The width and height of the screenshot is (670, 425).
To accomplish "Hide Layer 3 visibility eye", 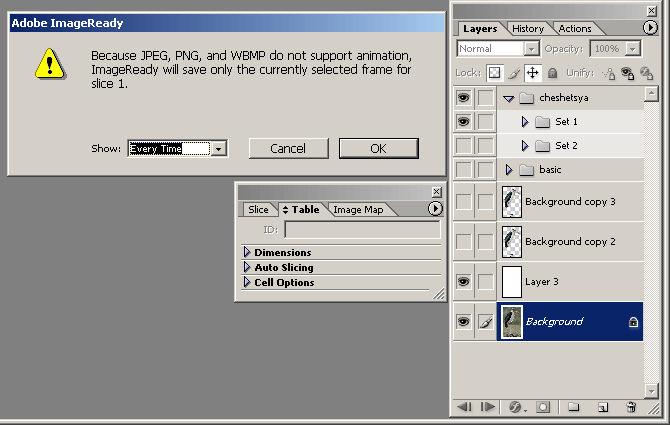I will (463, 281).
